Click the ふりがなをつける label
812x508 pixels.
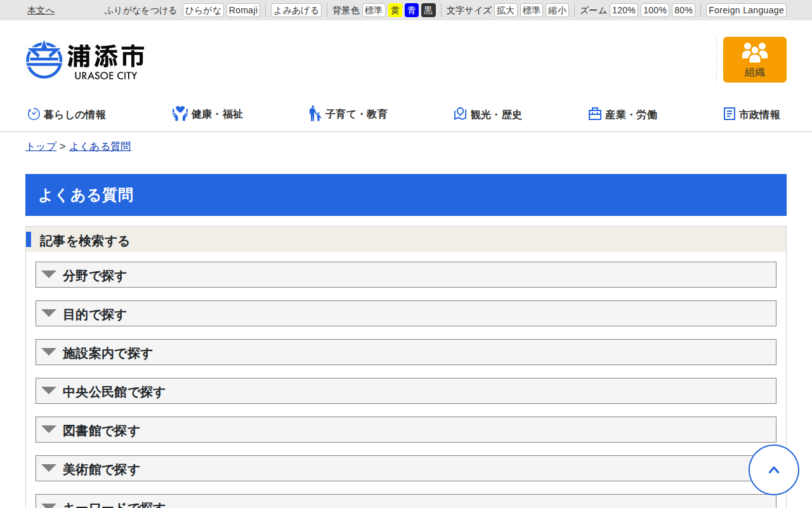(x=141, y=10)
